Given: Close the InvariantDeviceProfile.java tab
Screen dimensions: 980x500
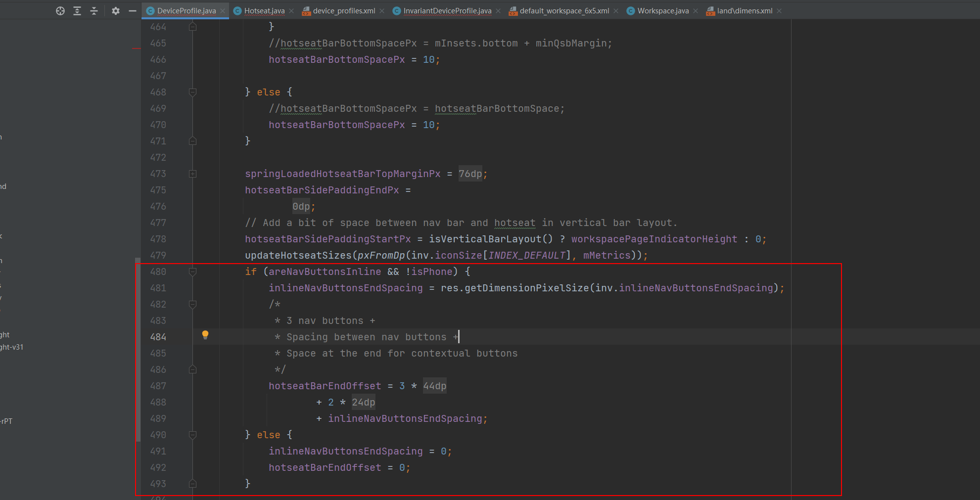Looking at the screenshot, I should pos(498,11).
